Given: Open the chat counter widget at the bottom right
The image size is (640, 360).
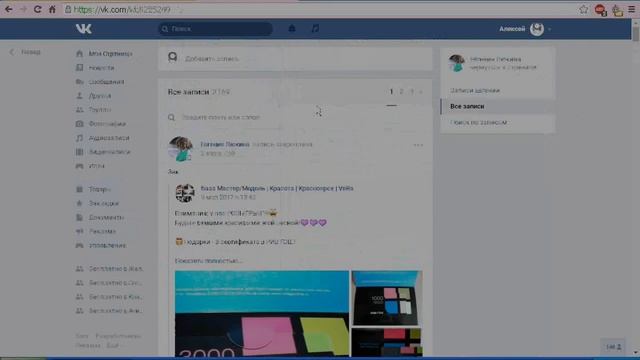Looking at the screenshot, I should click(x=613, y=347).
